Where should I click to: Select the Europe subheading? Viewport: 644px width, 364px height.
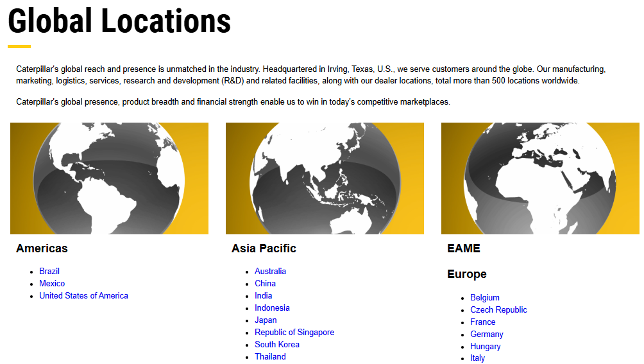[x=466, y=274]
